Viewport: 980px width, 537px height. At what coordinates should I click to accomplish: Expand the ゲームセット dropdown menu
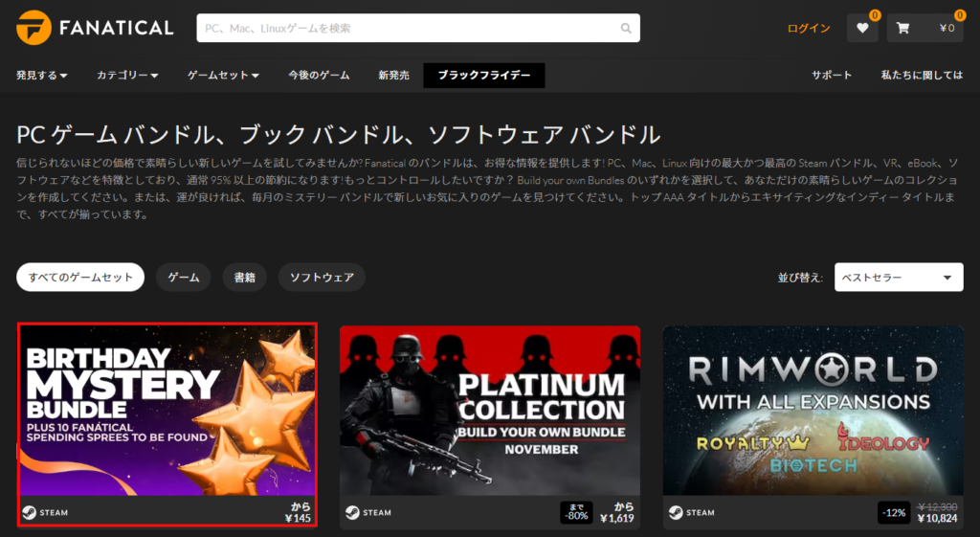[x=223, y=75]
